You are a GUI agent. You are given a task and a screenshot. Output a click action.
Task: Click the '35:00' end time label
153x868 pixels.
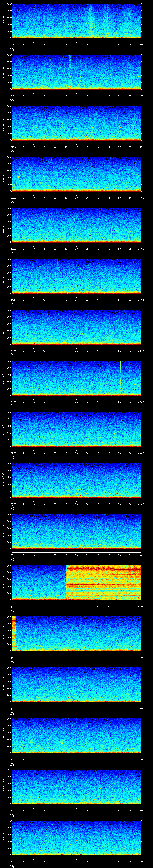click(x=141, y=300)
